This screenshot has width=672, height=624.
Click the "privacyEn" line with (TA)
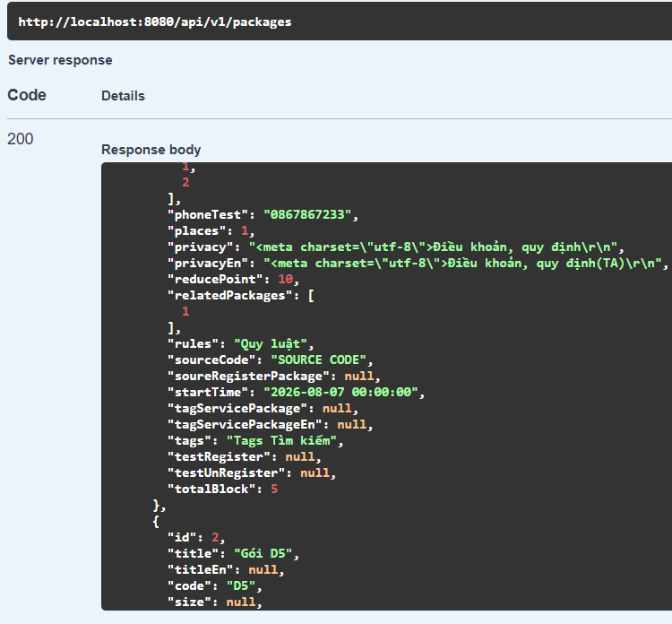418,263
